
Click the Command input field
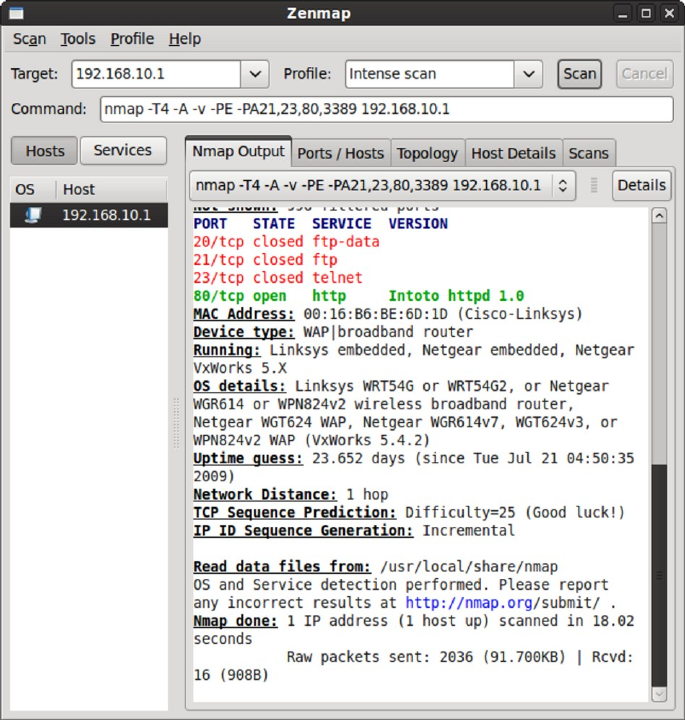tap(387, 109)
